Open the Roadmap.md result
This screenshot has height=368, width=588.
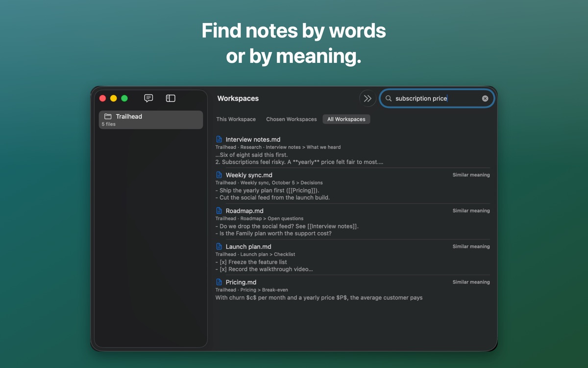[353, 222]
